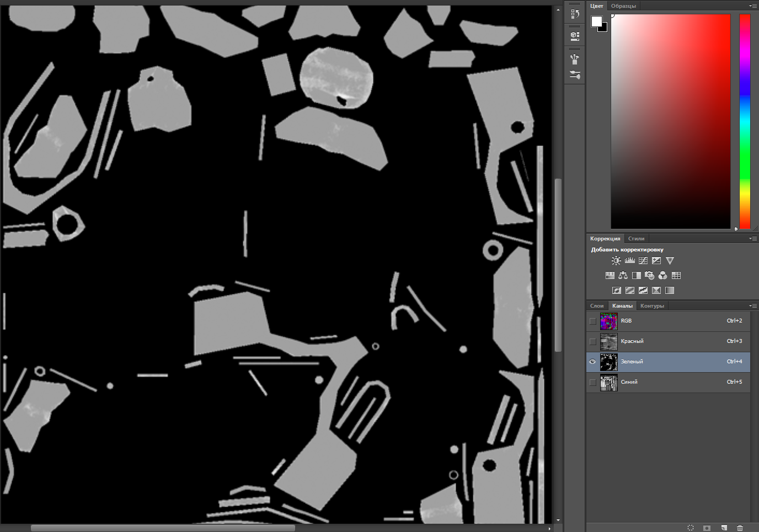
Task: Show the Красный channel visibility
Action: pyautogui.click(x=593, y=341)
